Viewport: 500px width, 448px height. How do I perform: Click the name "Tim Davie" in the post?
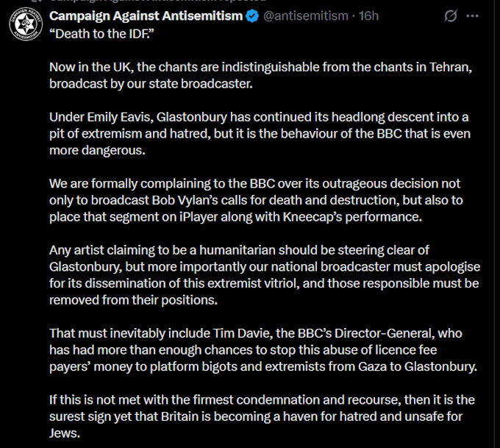pos(243,333)
